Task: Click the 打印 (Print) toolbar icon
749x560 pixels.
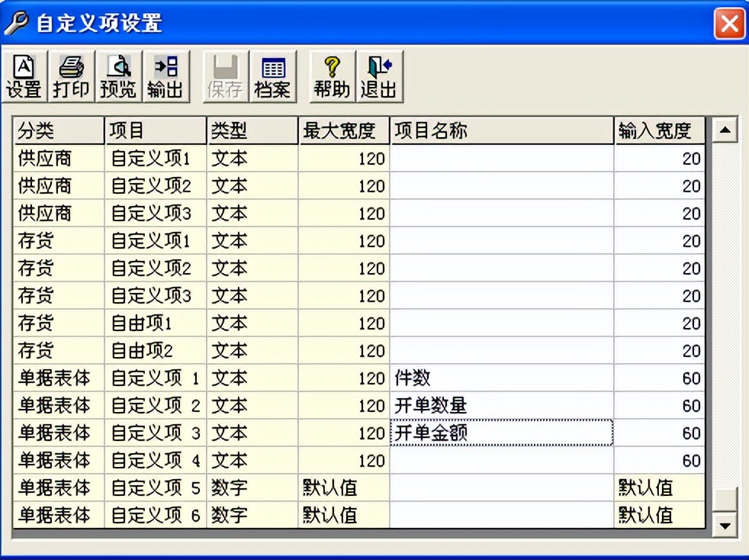Action: (71, 76)
